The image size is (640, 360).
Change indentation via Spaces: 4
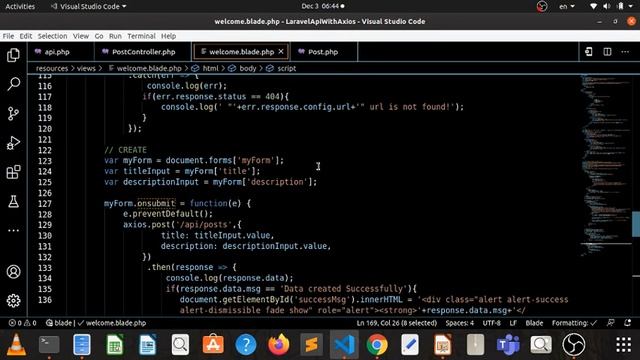[460, 323]
